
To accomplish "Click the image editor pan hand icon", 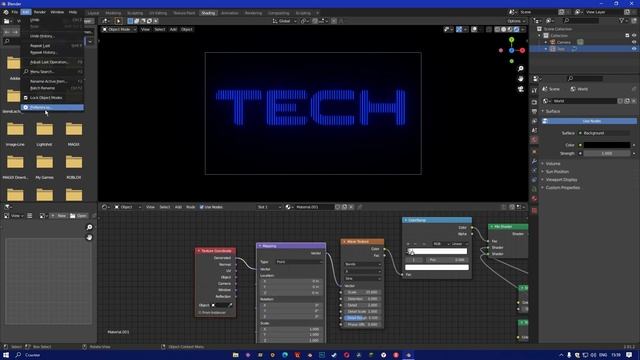I will tap(89, 237).
